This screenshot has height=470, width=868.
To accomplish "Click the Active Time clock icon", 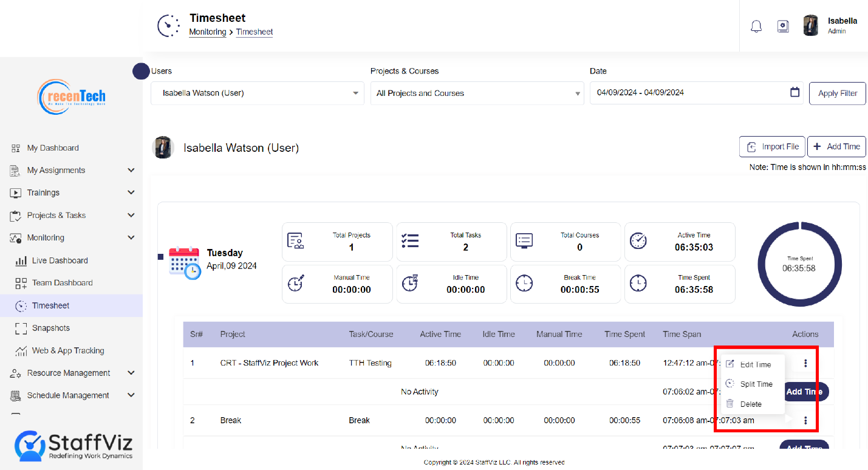I will tap(638, 240).
